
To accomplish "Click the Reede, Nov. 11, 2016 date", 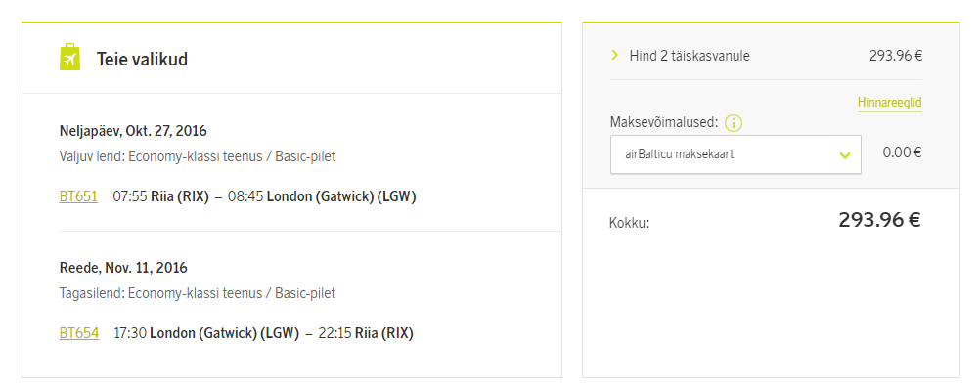I will click(123, 268).
